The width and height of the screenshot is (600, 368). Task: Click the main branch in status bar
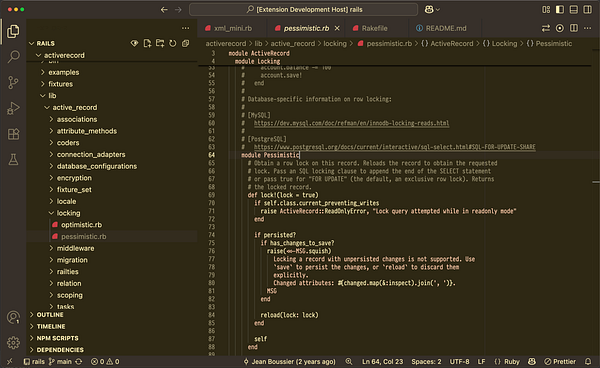60,361
